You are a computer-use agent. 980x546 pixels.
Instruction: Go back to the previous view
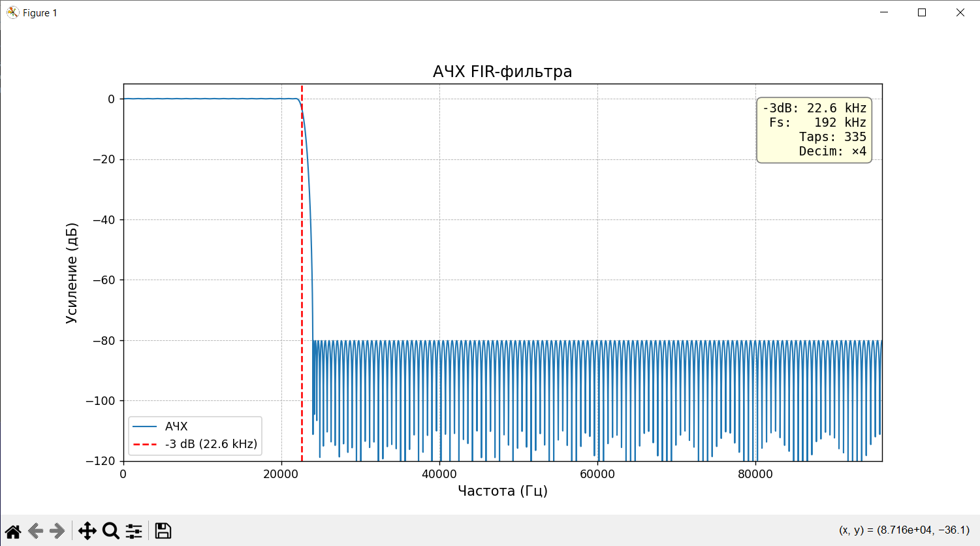coord(36,531)
